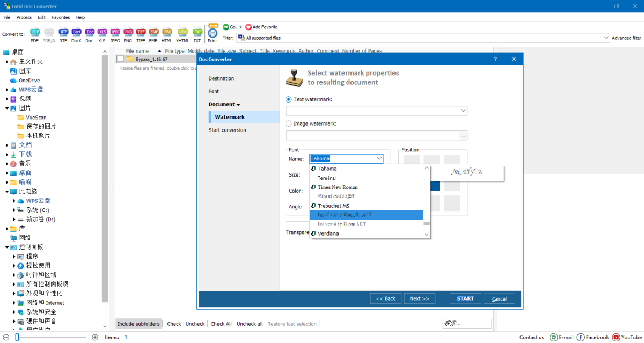Screen dimensions: 644x343
Task: Click the Add Favorite heart icon
Action: pyautogui.click(x=248, y=27)
